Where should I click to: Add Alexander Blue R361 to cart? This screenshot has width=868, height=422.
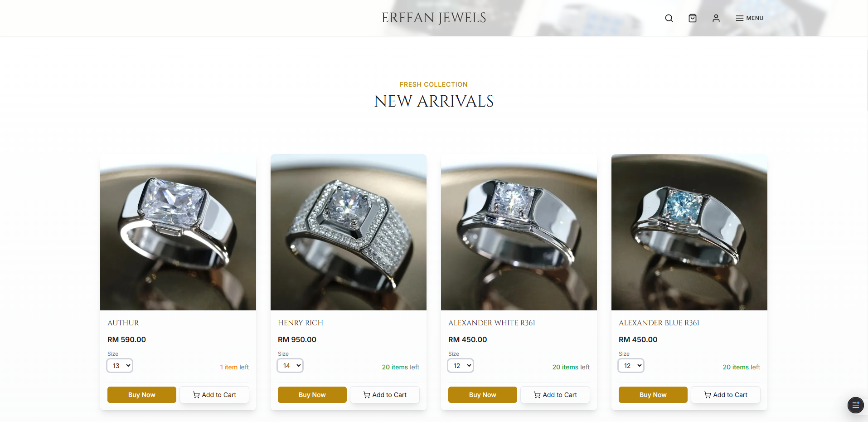point(726,395)
